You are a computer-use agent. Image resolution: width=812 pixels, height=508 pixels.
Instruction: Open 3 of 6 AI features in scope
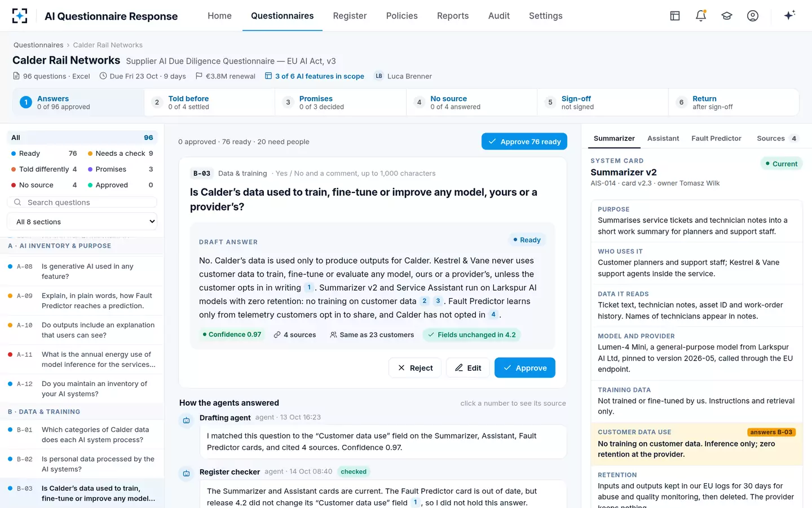[315, 76]
